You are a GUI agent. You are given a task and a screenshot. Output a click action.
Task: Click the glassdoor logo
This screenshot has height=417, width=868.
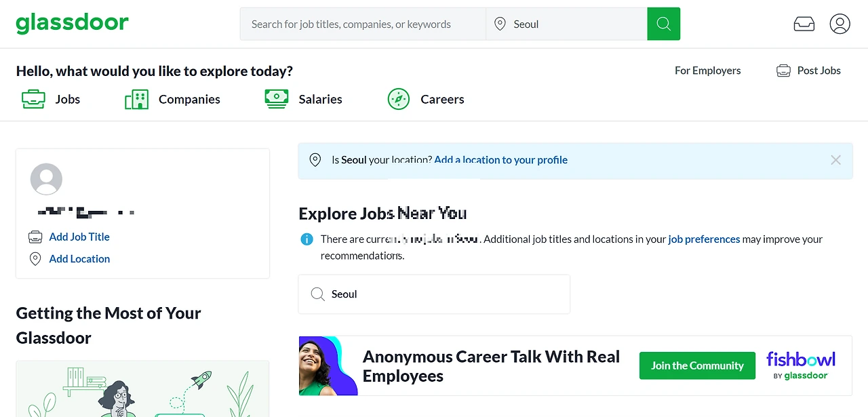click(x=72, y=23)
